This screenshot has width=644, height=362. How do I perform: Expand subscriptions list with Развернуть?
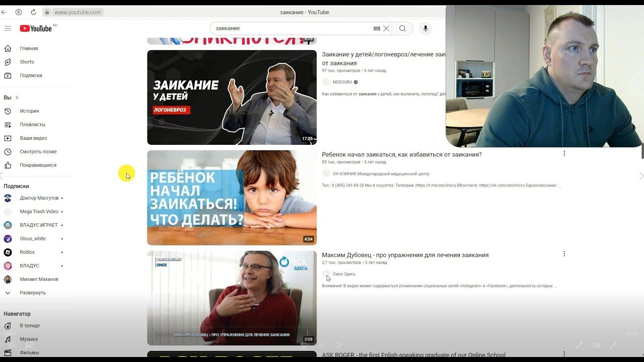33,293
